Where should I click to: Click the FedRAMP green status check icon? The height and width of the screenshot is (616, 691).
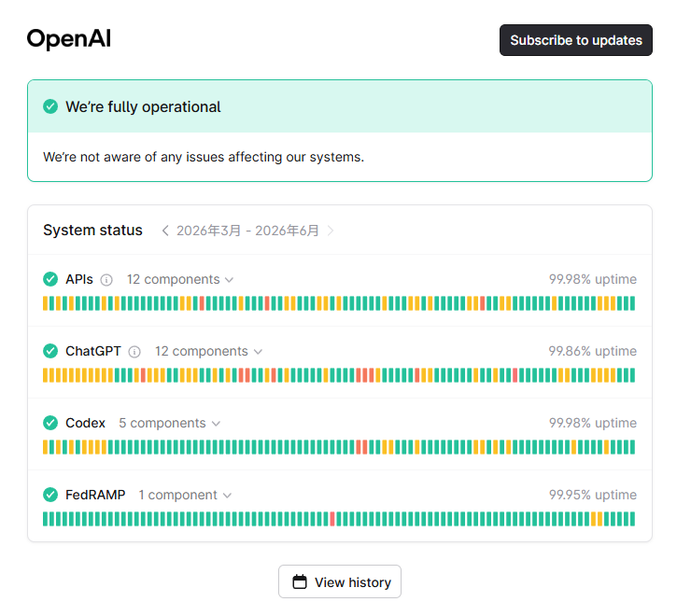pyautogui.click(x=50, y=495)
